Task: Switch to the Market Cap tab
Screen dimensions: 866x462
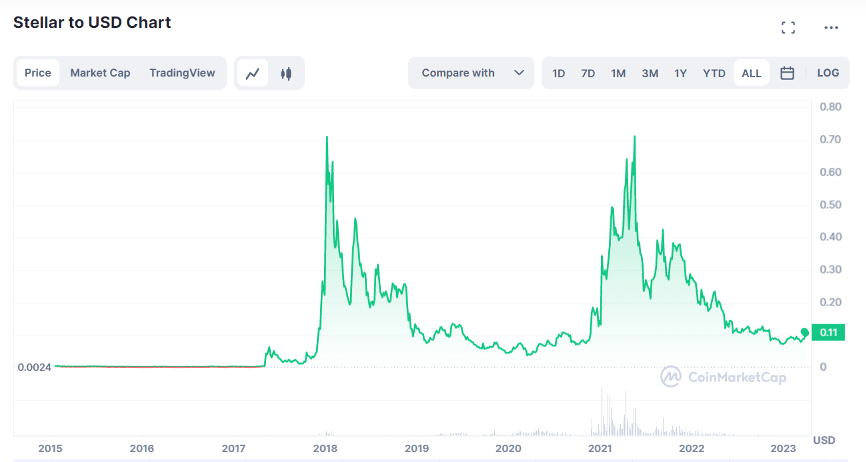Action: (x=100, y=73)
